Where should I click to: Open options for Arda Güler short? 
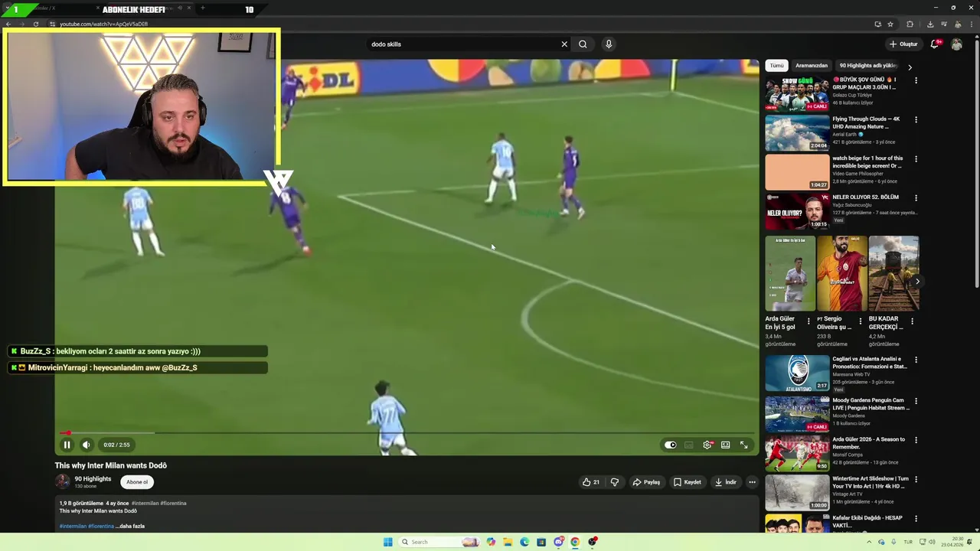pyautogui.click(x=808, y=321)
